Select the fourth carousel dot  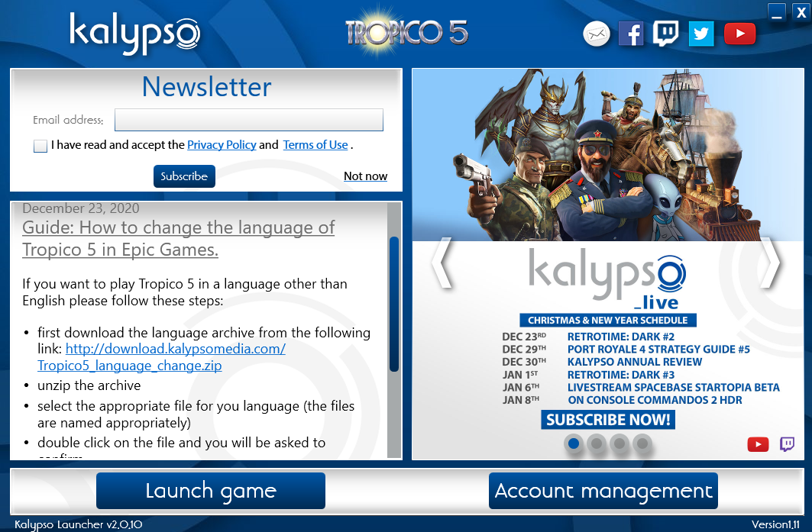642,443
